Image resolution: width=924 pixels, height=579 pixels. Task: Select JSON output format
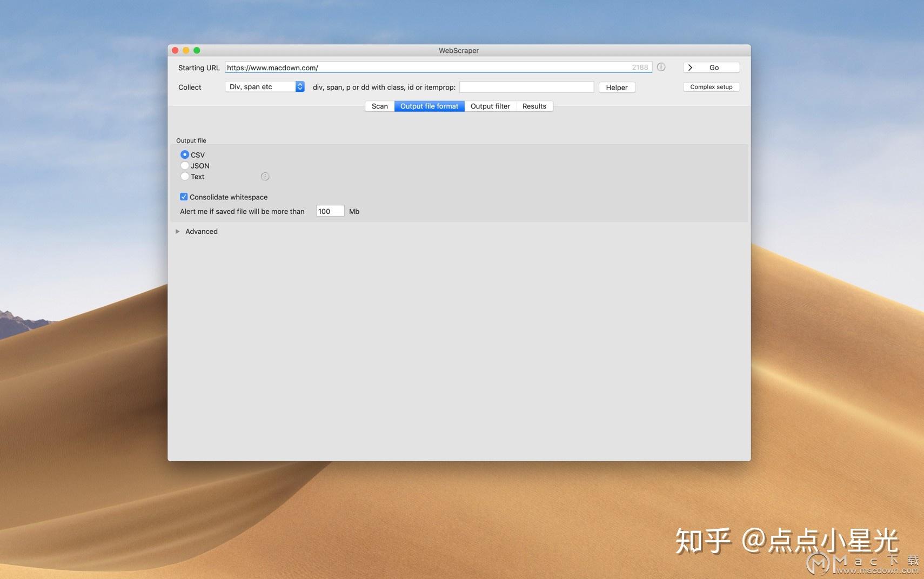coord(185,166)
